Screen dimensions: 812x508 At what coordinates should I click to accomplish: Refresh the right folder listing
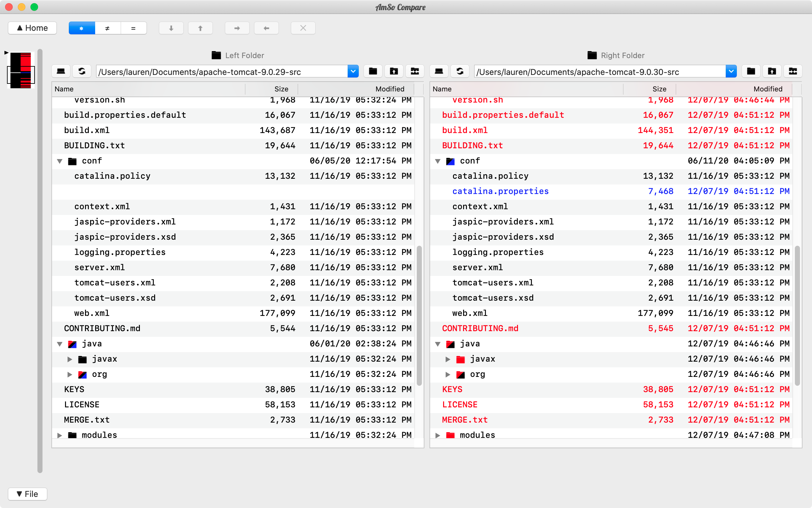click(460, 71)
